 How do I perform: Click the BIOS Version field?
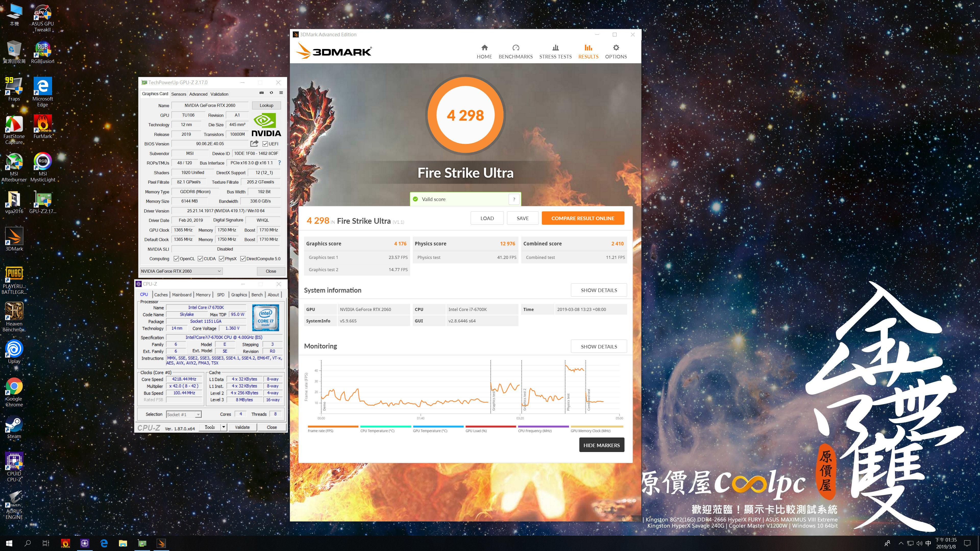(x=210, y=144)
